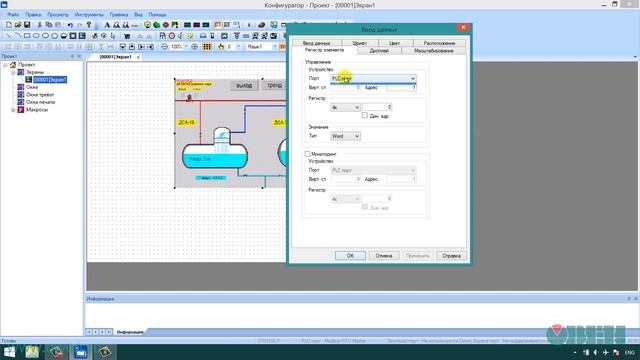Click the yellow light bulb indicator icon
This screenshot has height=360, width=640.
147,25
